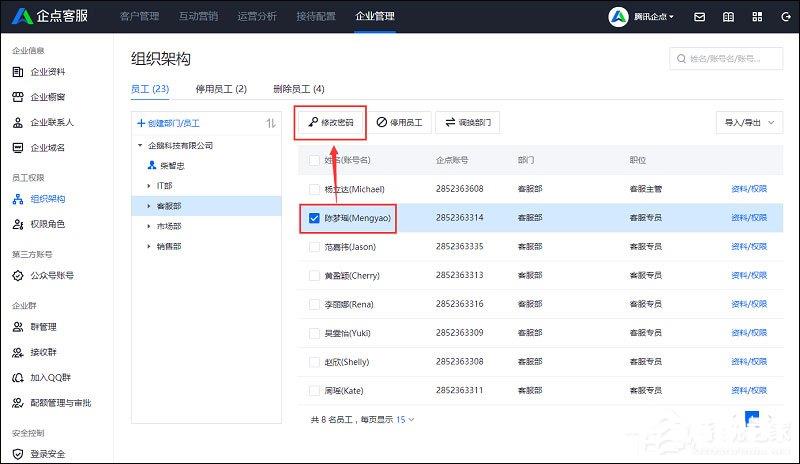Open the 互动营销 top menu
800x464 pixels.
198,16
